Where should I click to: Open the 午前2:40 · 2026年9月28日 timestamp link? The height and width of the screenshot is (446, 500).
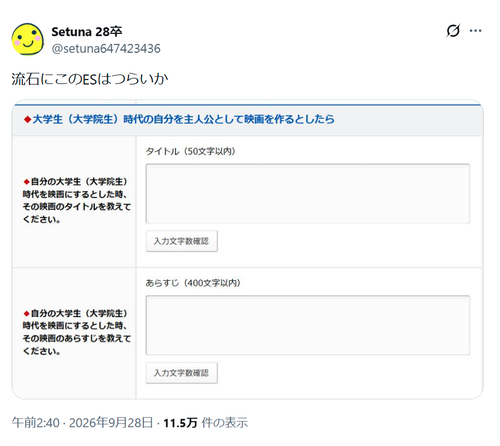(82, 423)
